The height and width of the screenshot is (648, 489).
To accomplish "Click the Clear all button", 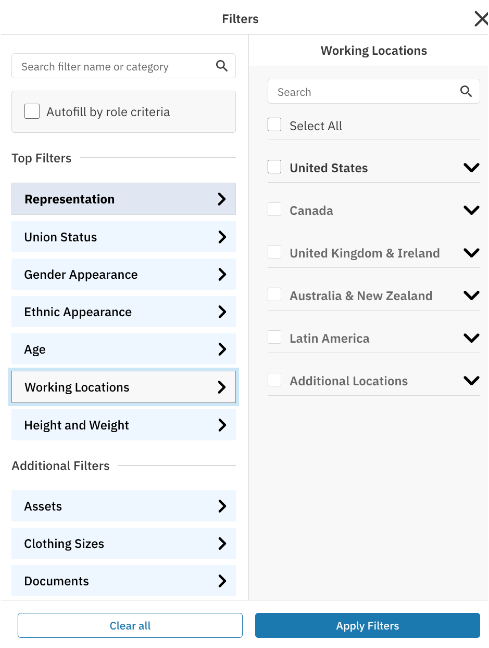I will coord(130,626).
